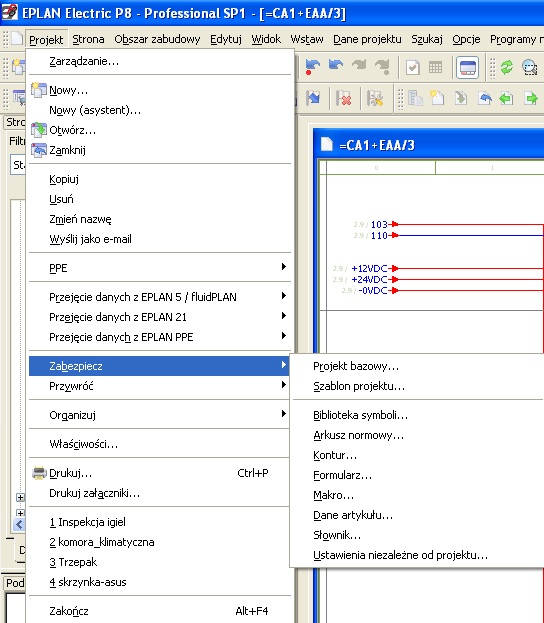Click the green refresh arrows icon

tap(507, 67)
